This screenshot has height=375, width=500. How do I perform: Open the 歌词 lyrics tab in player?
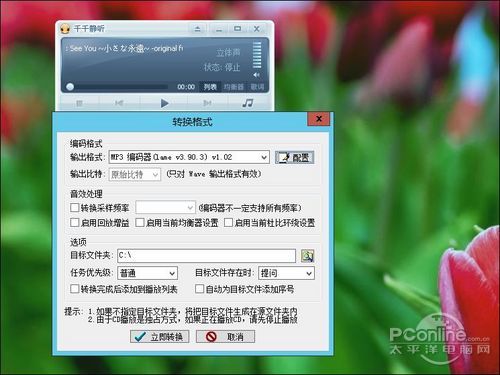257,87
